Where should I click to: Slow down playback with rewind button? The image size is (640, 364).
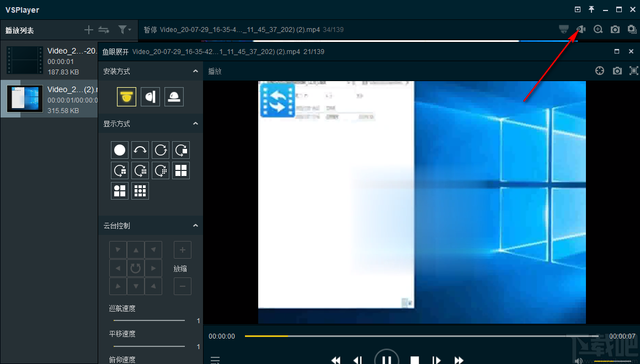point(336,360)
